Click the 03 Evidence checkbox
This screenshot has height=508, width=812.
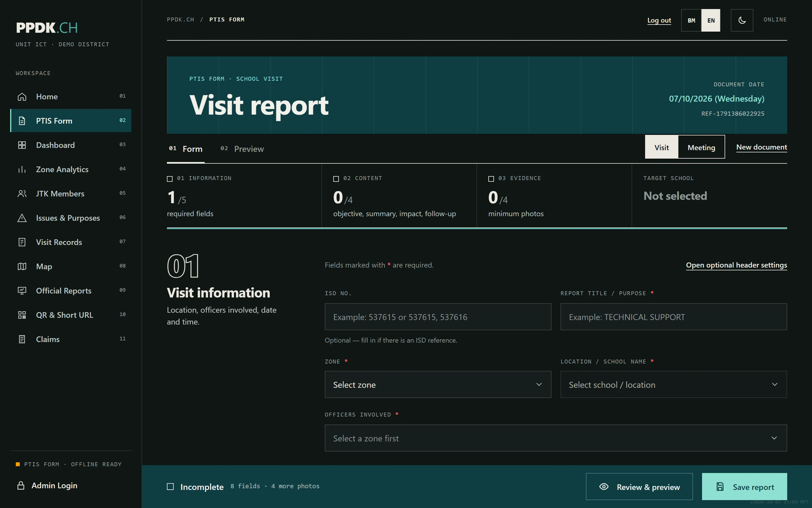(x=491, y=179)
